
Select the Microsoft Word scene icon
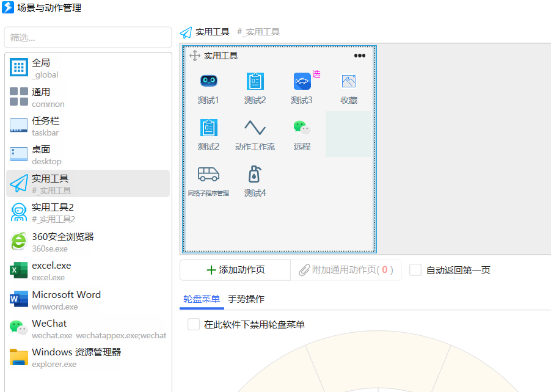[x=18, y=299]
